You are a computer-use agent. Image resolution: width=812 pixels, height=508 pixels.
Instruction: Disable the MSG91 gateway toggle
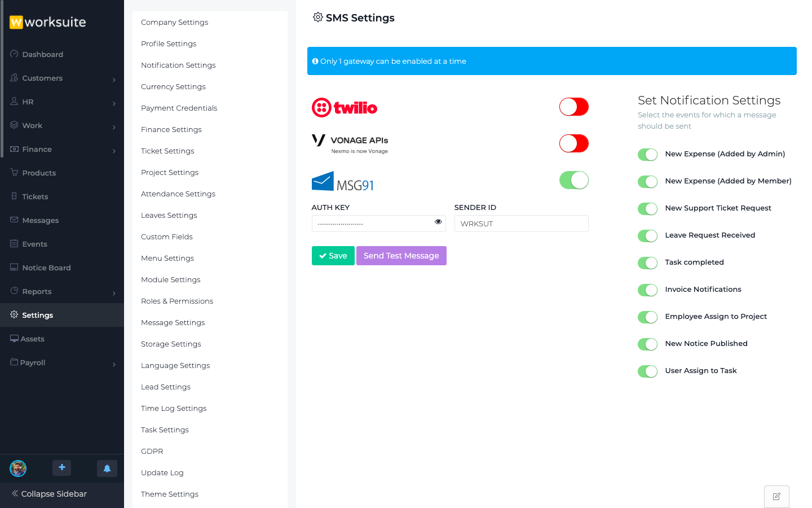tap(573, 180)
